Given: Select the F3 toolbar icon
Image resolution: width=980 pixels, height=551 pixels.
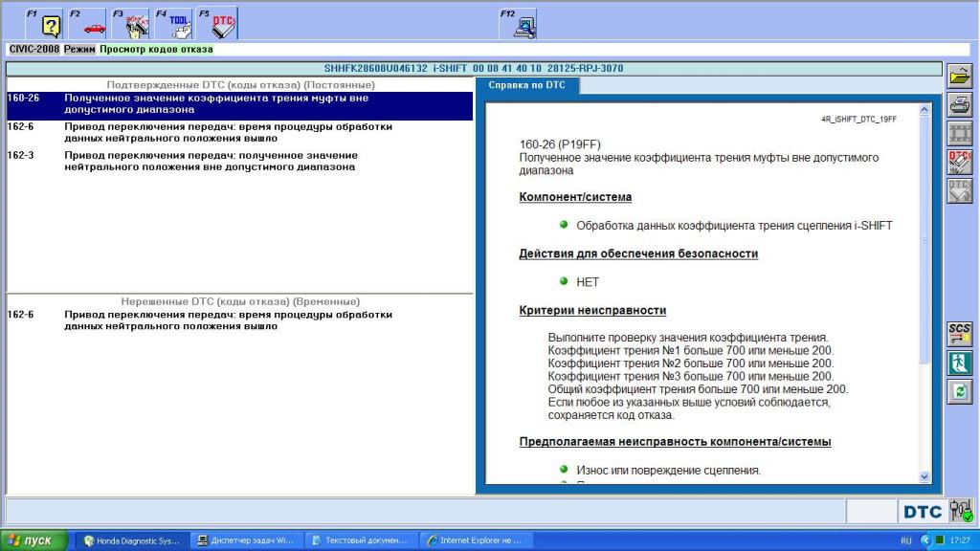Looking at the screenshot, I should (130, 24).
